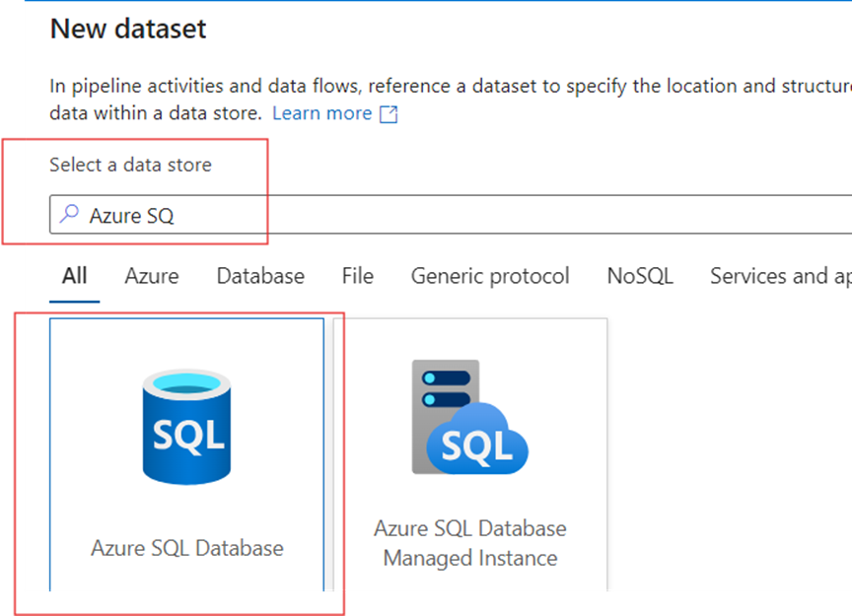Screen dimensions: 852x616
Task: Select the NoSQL tab
Action: tap(640, 276)
